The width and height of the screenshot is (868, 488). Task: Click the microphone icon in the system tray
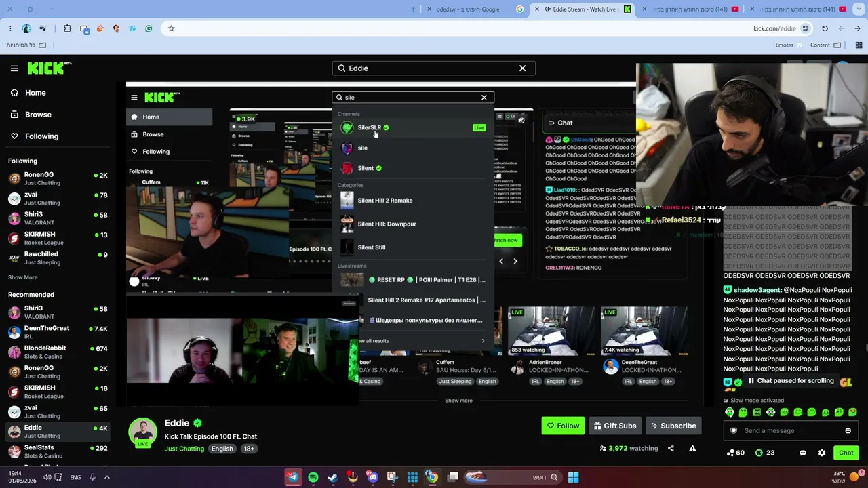tap(92, 477)
